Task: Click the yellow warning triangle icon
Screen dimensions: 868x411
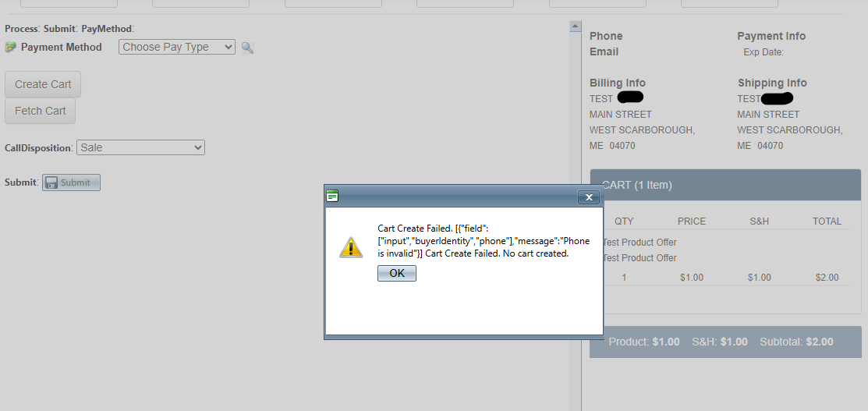Action: tap(351, 247)
